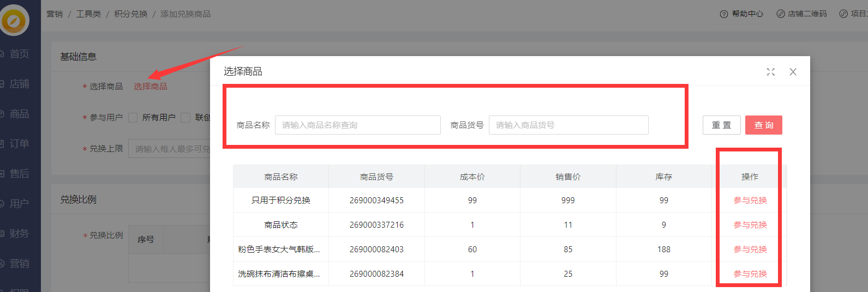Viewport: 868px width, 292px height.
Task: Tick the 所有用户 checkbox
Action: [133, 118]
